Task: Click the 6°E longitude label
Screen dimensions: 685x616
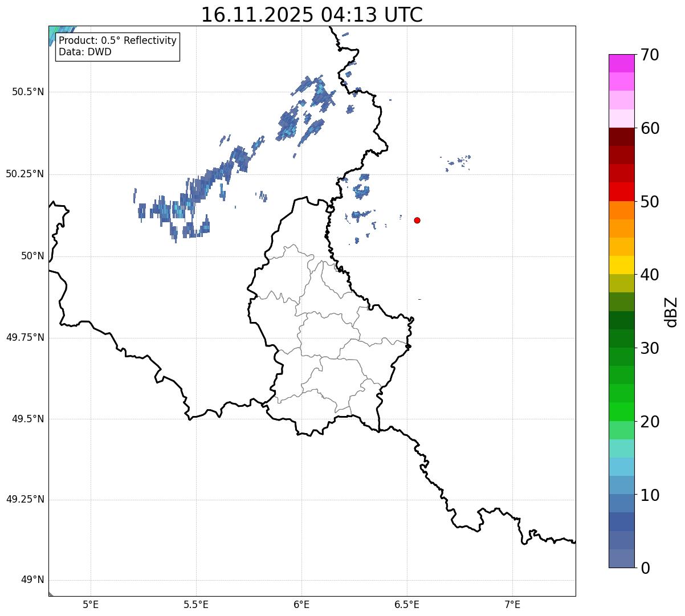Action: pyautogui.click(x=301, y=604)
